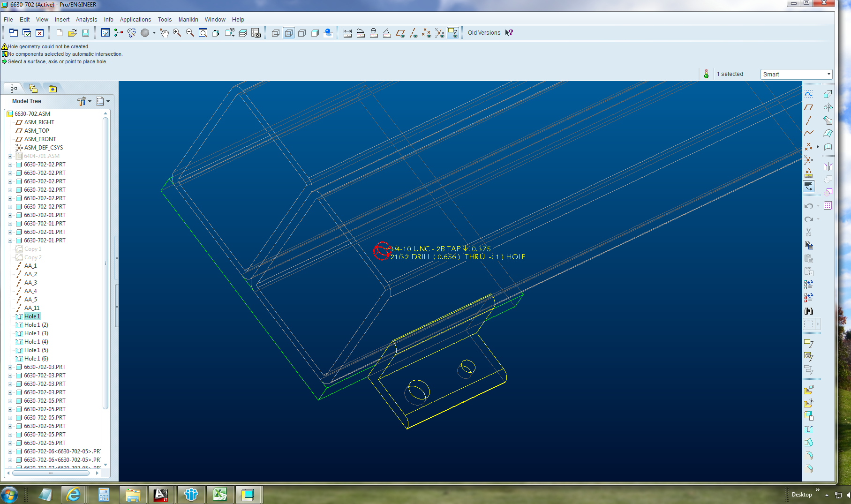
Task: Switch display to Wireframe
Action: pyautogui.click(x=276, y=33)
